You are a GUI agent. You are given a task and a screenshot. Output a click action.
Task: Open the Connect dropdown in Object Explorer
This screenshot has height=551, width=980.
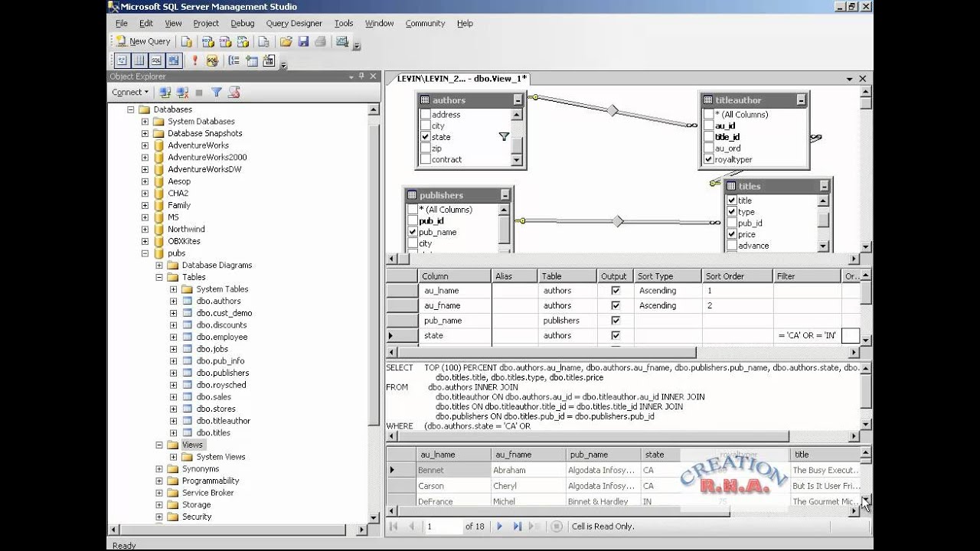click(x=130, y=92)
